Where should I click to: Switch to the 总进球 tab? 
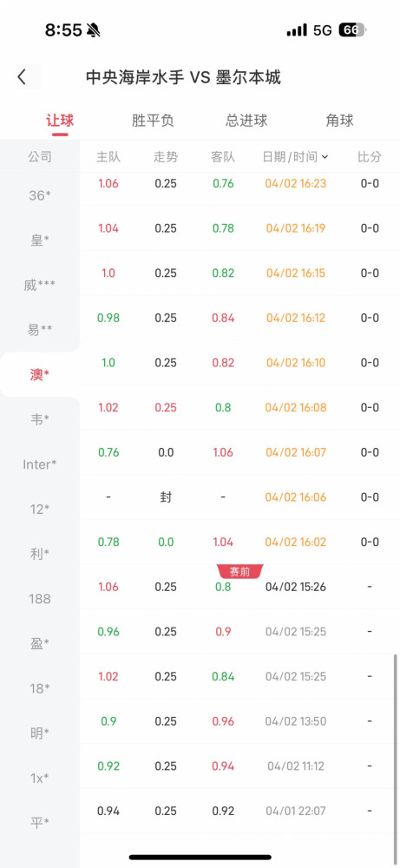[x=246, y=121]
